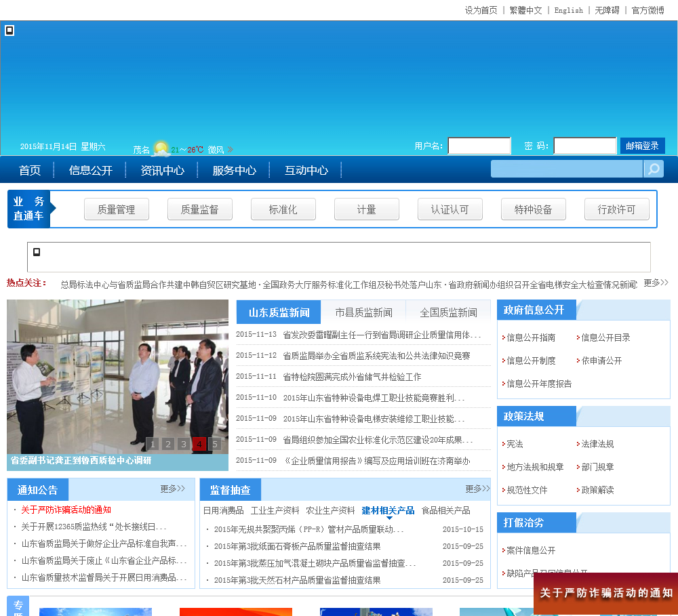This screenshot has height=616, width=678.
Task: Open 信息公开指南 link
Action: (531, 337)
